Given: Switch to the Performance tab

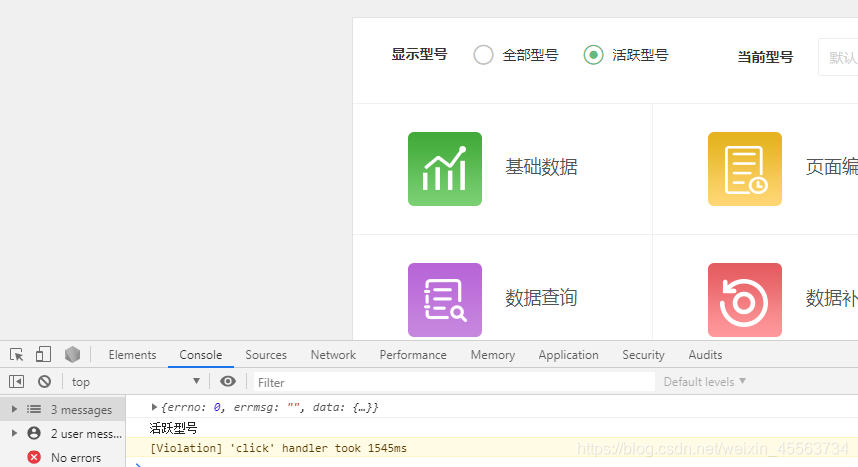Looking at the screenshot, I should 413,355.
